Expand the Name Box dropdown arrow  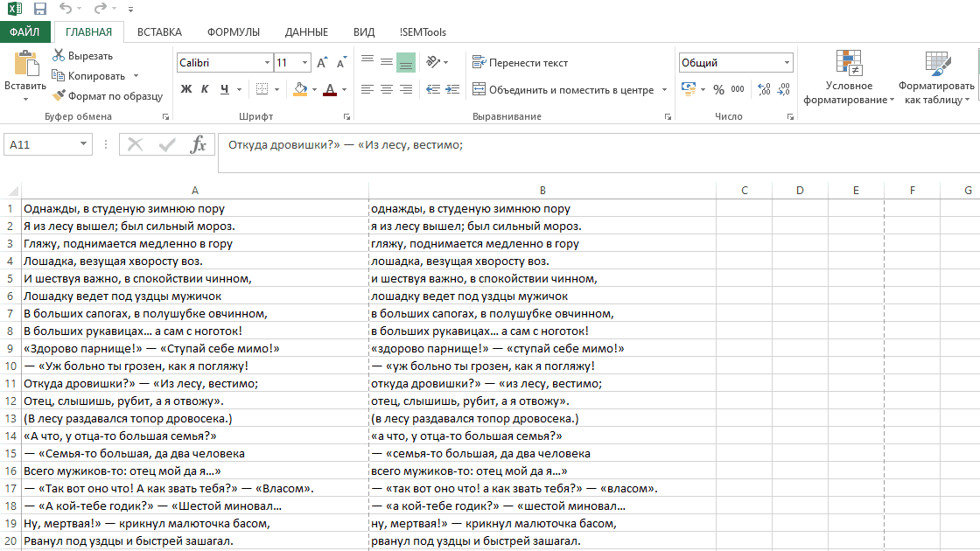pyautogui.click(x=84, y=144)
